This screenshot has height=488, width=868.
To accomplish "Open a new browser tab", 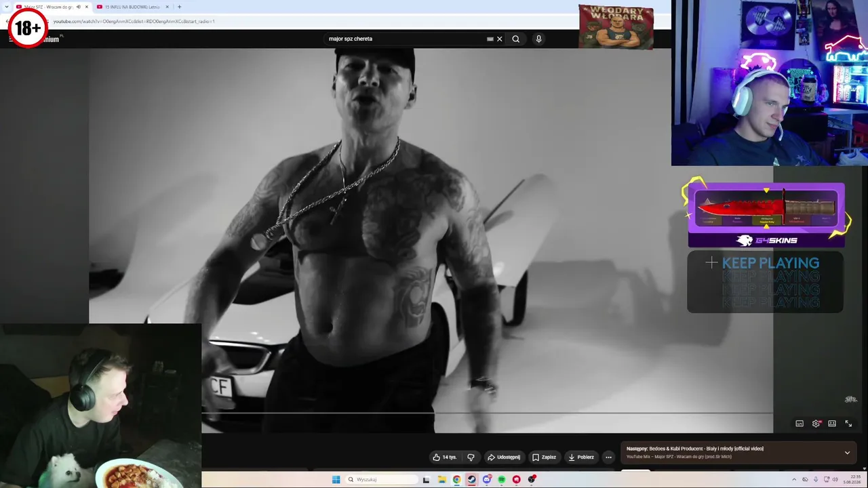I will 179,7.
